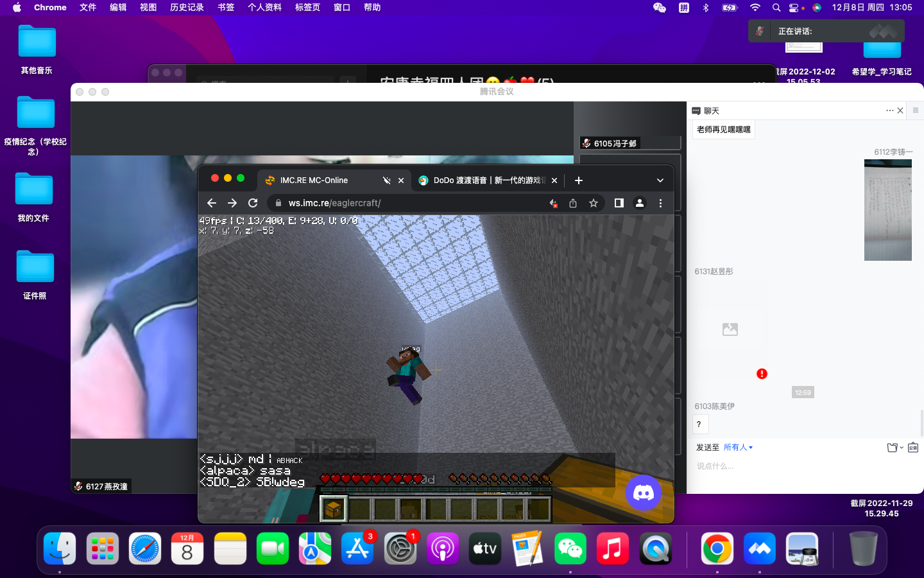Click the 6127燕孜潼 participant label
This screenshot has width=924, height=578.
(x=101, y=486)
